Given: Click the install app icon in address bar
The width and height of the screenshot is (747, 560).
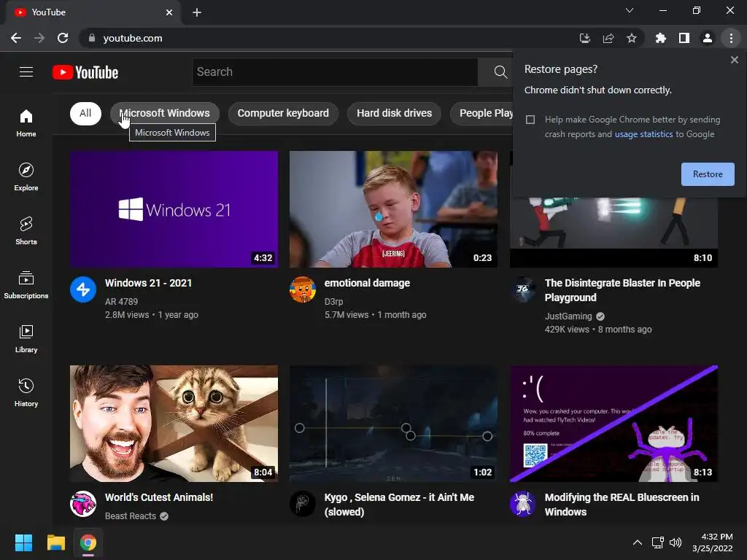Looking at the screenshot, I should coord(584,38).
